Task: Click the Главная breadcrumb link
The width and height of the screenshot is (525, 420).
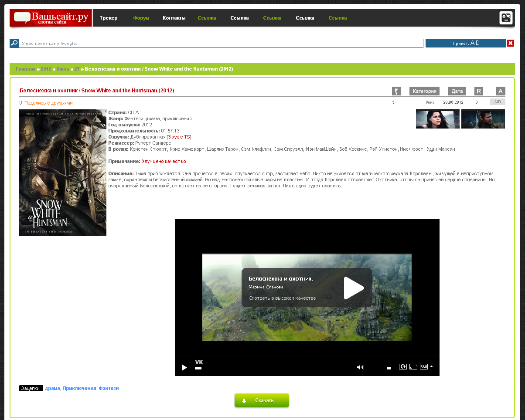Action: pyautogui.click(x=26, y=69)
